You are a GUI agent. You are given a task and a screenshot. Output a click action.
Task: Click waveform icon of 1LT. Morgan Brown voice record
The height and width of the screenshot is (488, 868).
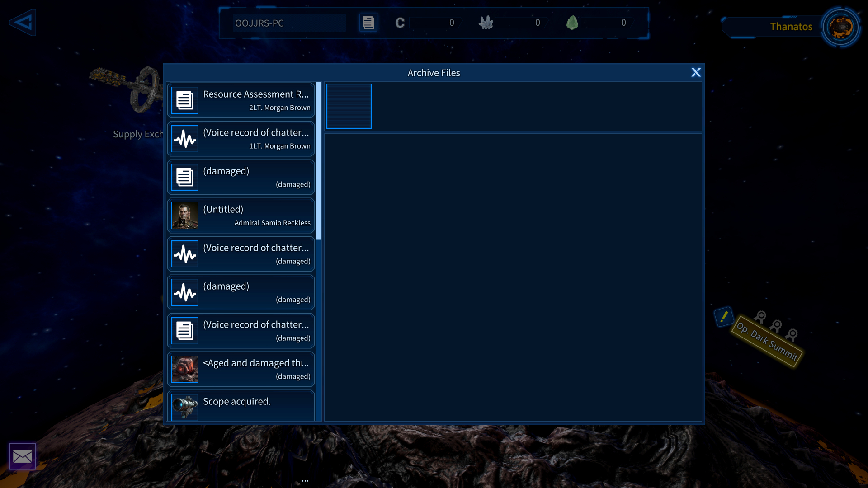coord(185,139)
